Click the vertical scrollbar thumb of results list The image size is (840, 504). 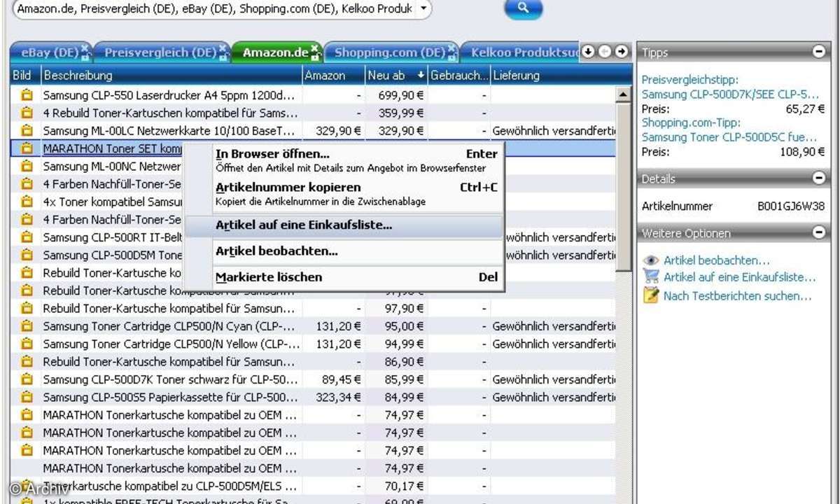click(x=624, y=185)
